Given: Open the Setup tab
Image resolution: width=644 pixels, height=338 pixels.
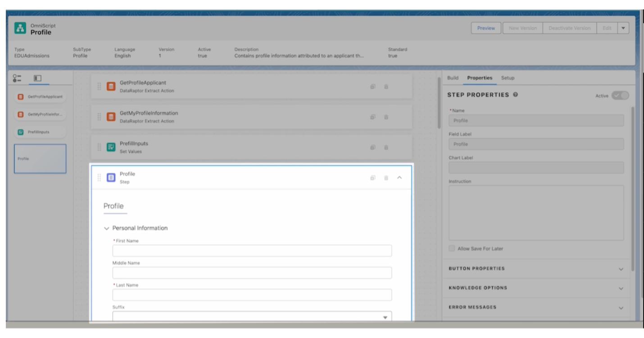Looking at the screenshot, I should click(x=508, y=78).
